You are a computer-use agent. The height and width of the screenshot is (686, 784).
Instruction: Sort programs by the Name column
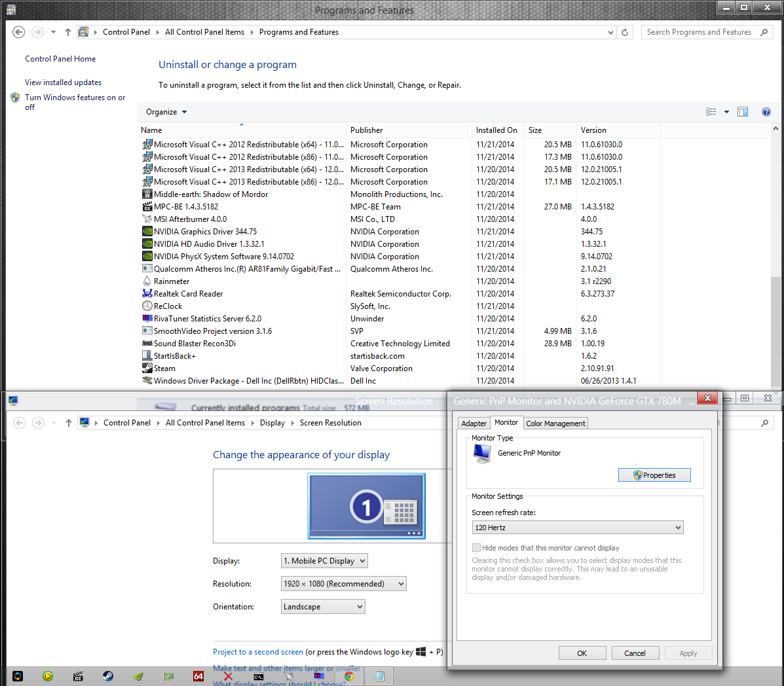pyautogui.click(x=241, y=130)
